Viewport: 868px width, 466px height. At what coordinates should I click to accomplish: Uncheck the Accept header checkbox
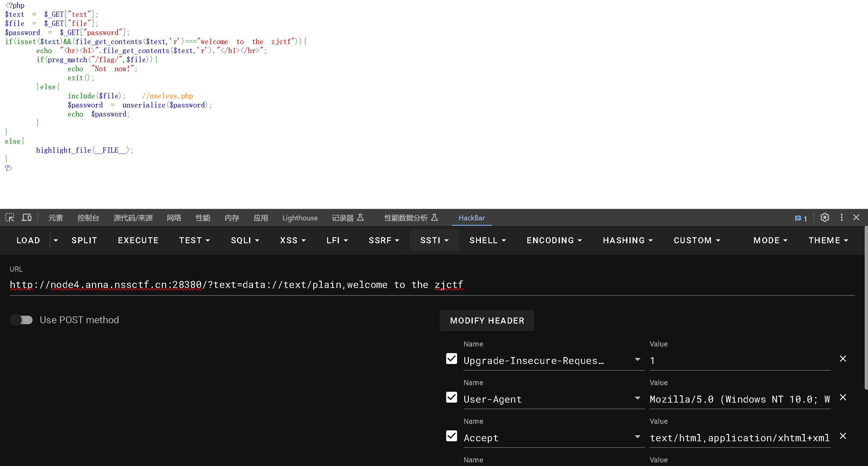(452, 436)
